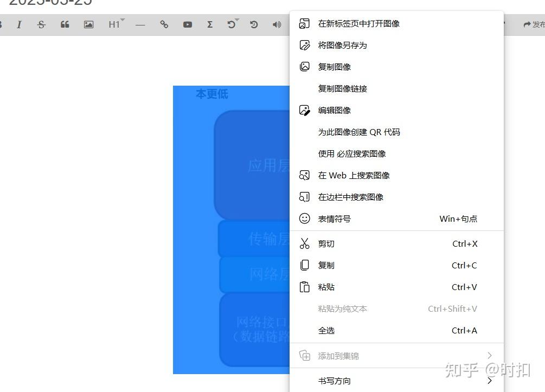Click the insert image icon
This screenshot has width=545, height=392.
[x=88, y=24]
